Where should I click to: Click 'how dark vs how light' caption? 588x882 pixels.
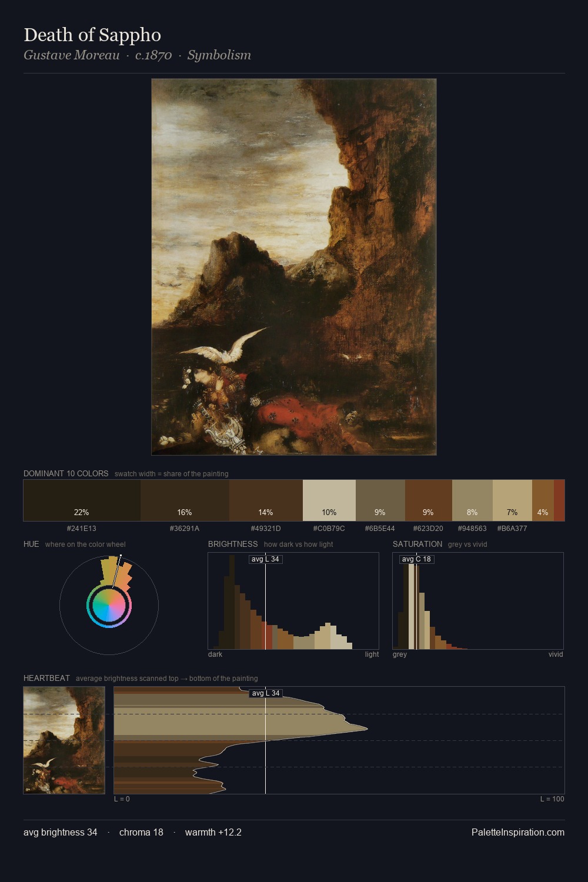pos(298,544)
